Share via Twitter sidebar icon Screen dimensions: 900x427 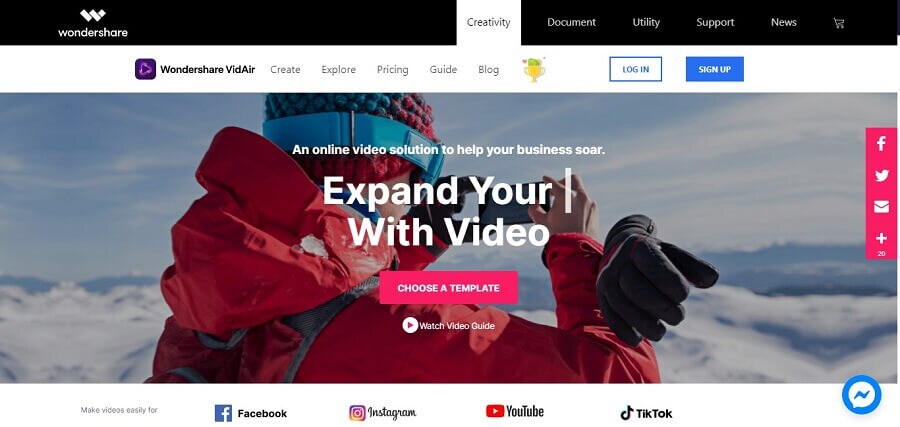point(881,176)
